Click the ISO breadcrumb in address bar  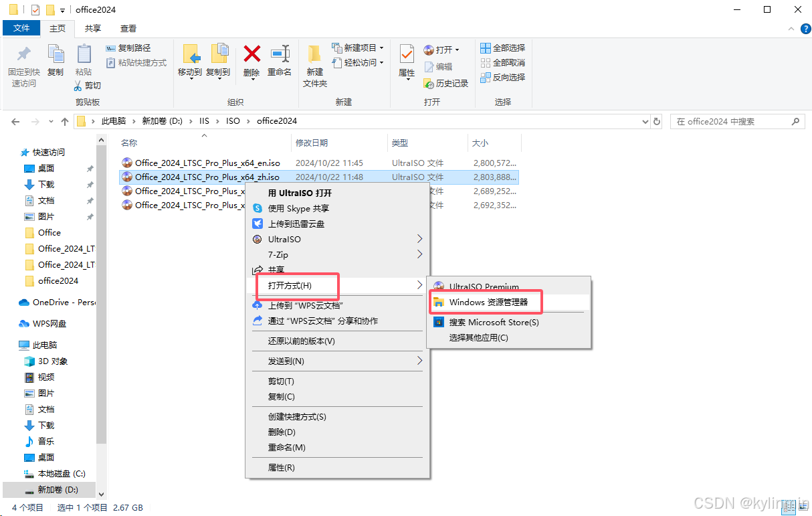[233, 121]
